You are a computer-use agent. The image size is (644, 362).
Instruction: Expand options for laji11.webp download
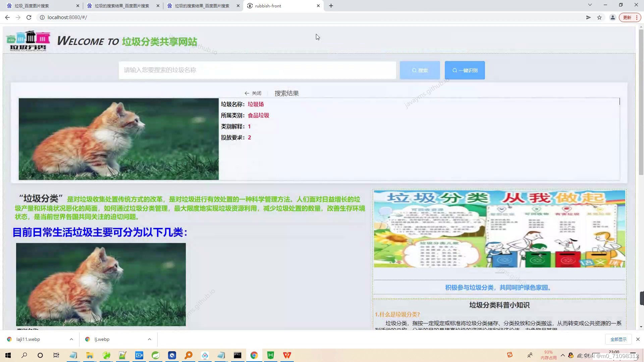(71, 339)
